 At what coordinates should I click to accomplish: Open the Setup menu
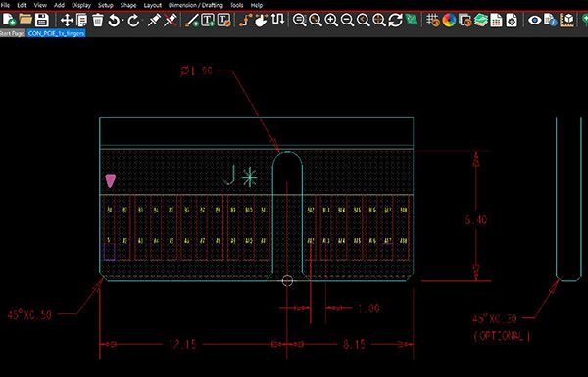click(x=106, y=5)
